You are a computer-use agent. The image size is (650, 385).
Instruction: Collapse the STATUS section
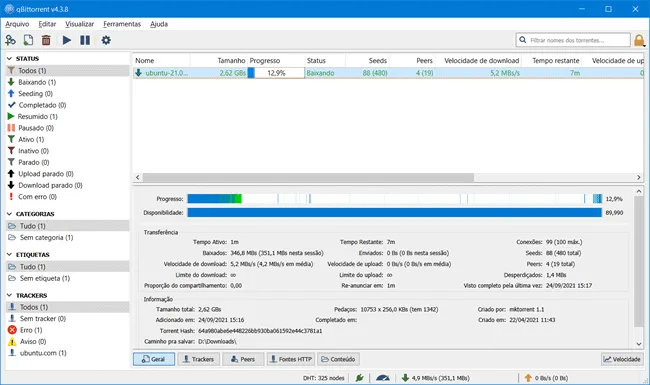pos(10,59)
